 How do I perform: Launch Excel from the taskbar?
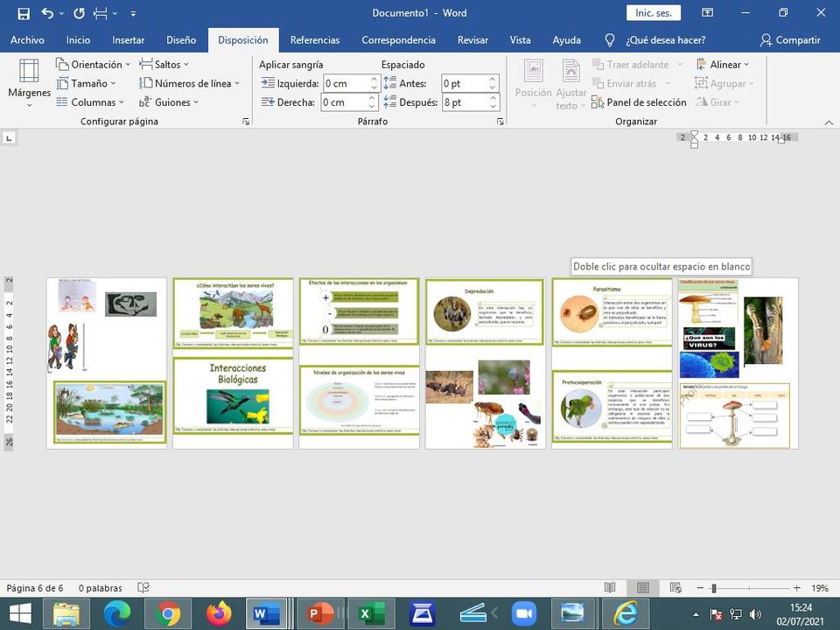point(372,614)
